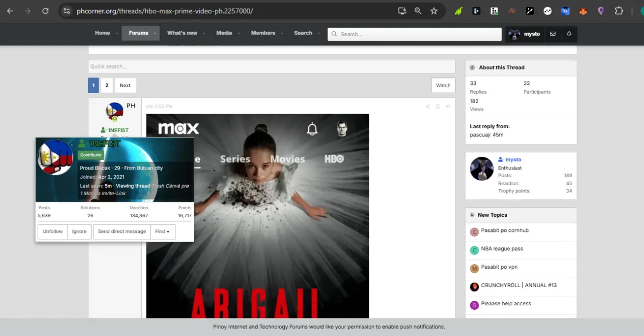
Task: Share post #1 using share icon
Action: pyautogui.click(x=428, y=107)
